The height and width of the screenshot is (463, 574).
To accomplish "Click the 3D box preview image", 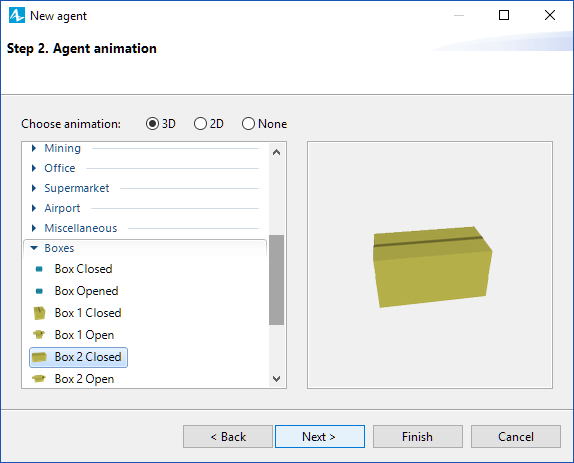I will pyautogui.click(x=432, y=267).
